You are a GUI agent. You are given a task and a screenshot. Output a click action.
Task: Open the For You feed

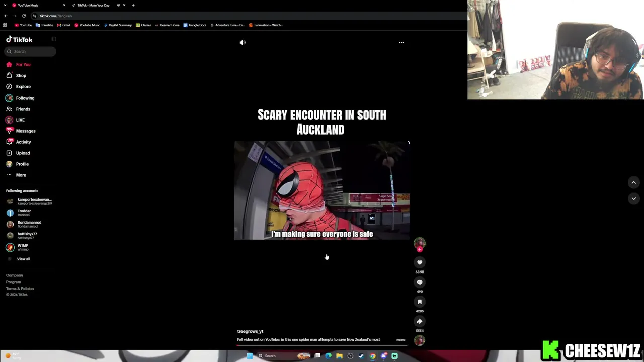[x=19, y=64]
